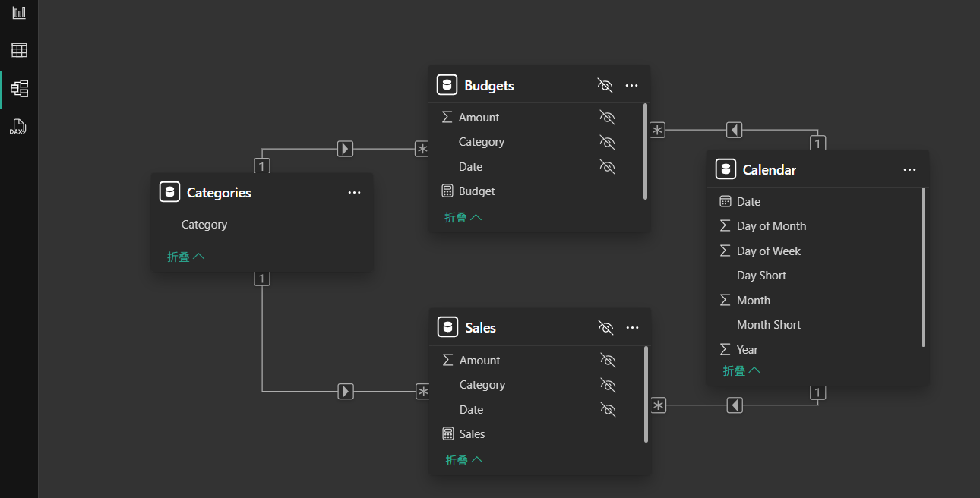This screenshot has width=980, height=498.
Task: Click the Categories table database icon
Action: click(169, 192)
